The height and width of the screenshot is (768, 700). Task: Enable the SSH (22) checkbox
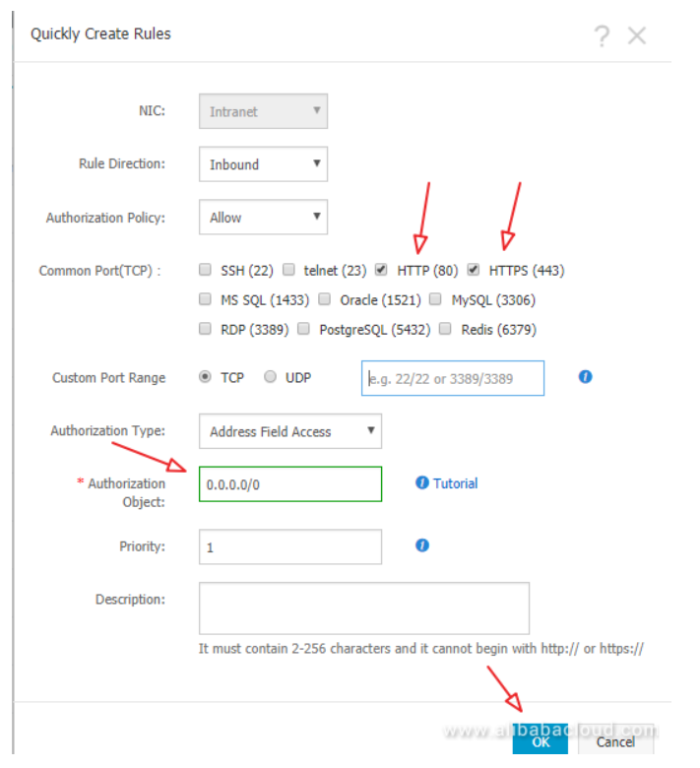point(205,269)
